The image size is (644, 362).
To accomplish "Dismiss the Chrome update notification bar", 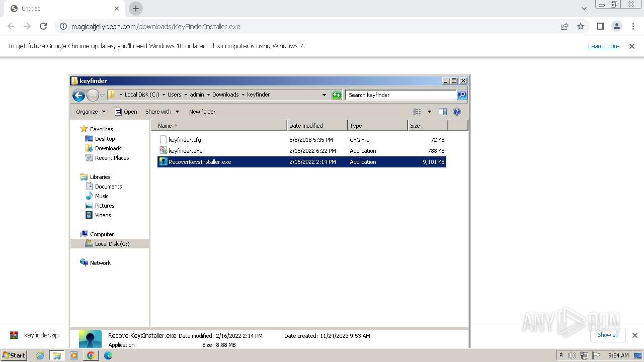I will 632,46.
